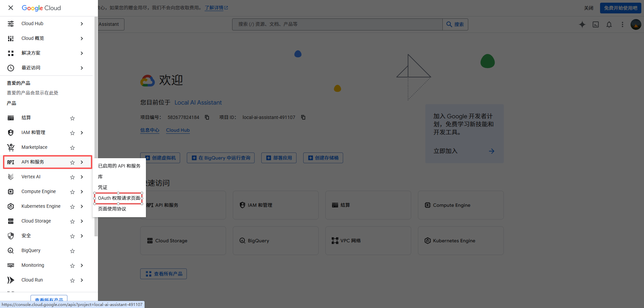Pin Compute Engine with its star toggle
Screen dimensions: 644x308
click(x=72, y=192)
